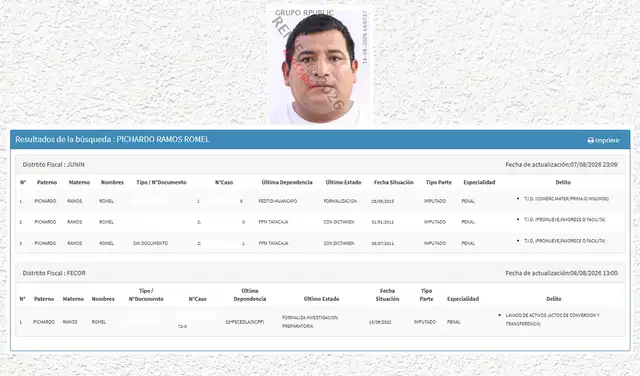640x376 pixels.
Task: Select 'FPM TAYACAJA' in JUNIN row 3
Action: pos(273,243)
